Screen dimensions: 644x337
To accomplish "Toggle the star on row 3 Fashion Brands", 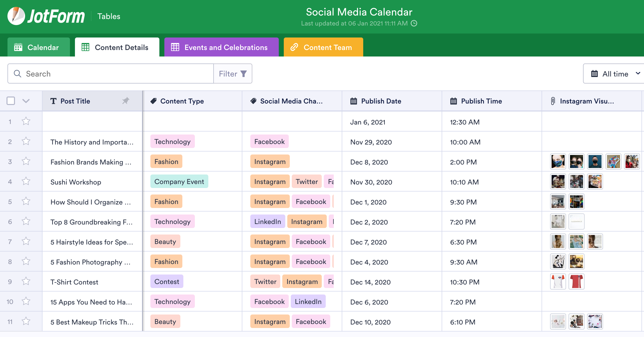I will [x=26, y=161].
